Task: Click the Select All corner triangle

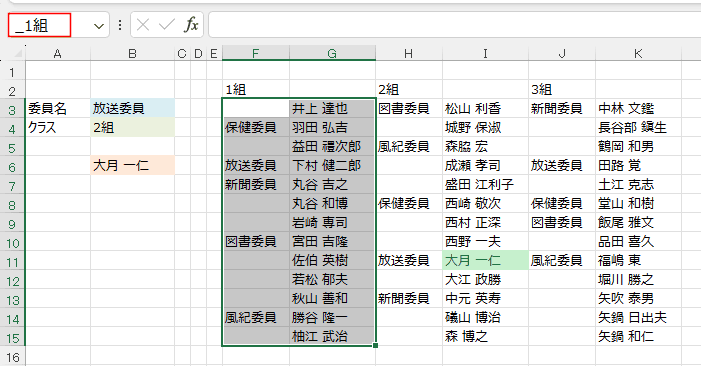Action: click(17, 54)
